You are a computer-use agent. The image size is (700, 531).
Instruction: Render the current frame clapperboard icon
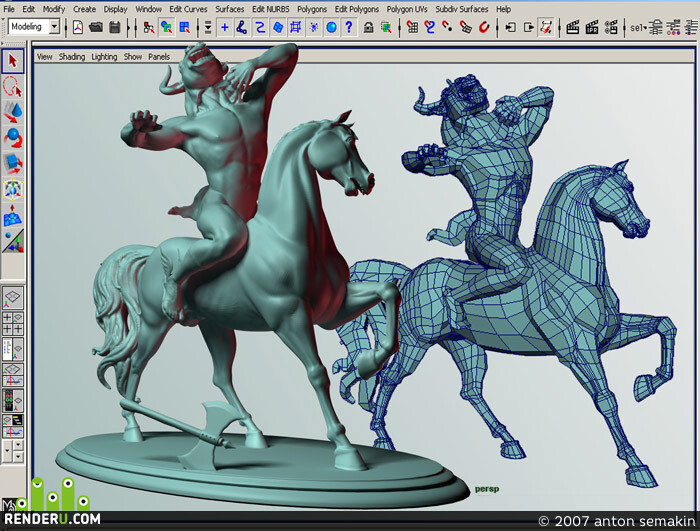click(x=573, y=28)
